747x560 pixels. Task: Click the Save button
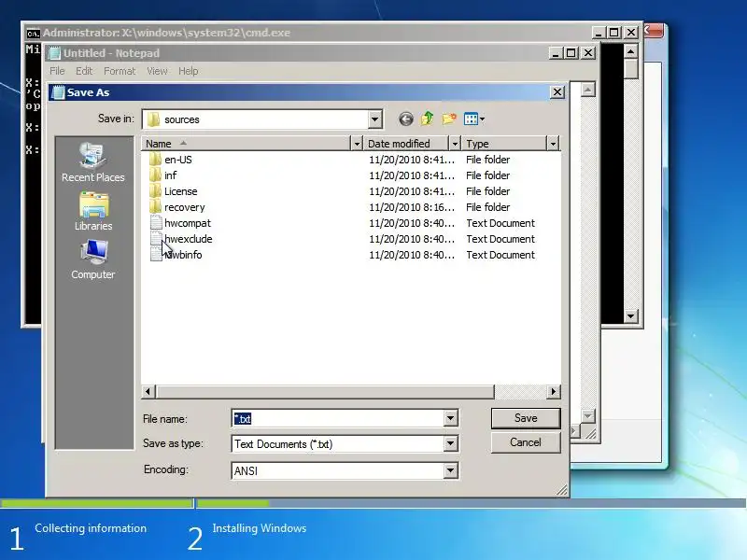[x=526, y=418]
